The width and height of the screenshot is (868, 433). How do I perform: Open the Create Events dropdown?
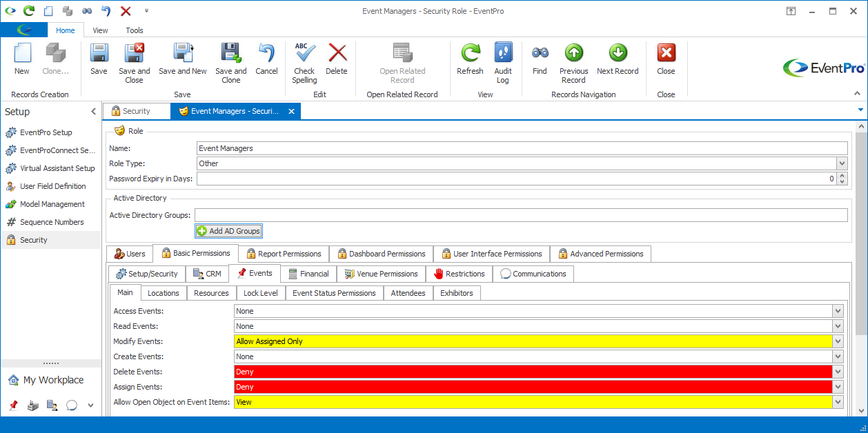pyautogui.click(x=838, y=356)
